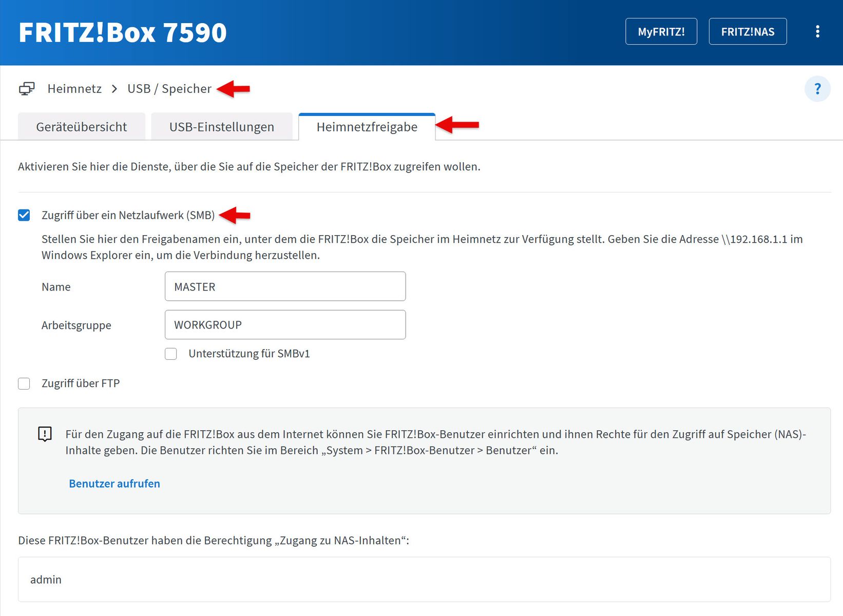The height and width of the screenshot is (616, 843).
Task: Focus the Name field containing MASTER
Action: click(x=285, y=286)
